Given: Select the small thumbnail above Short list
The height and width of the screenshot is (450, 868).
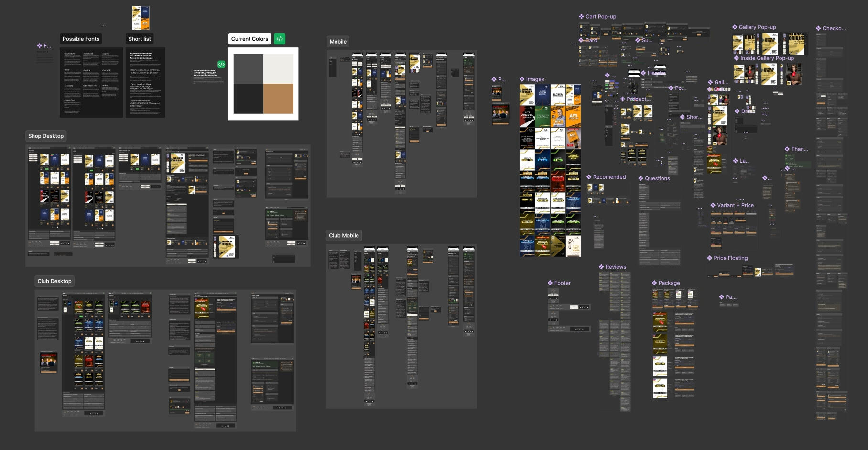Looking at the screenshot, I should click(x=141, y=18).
